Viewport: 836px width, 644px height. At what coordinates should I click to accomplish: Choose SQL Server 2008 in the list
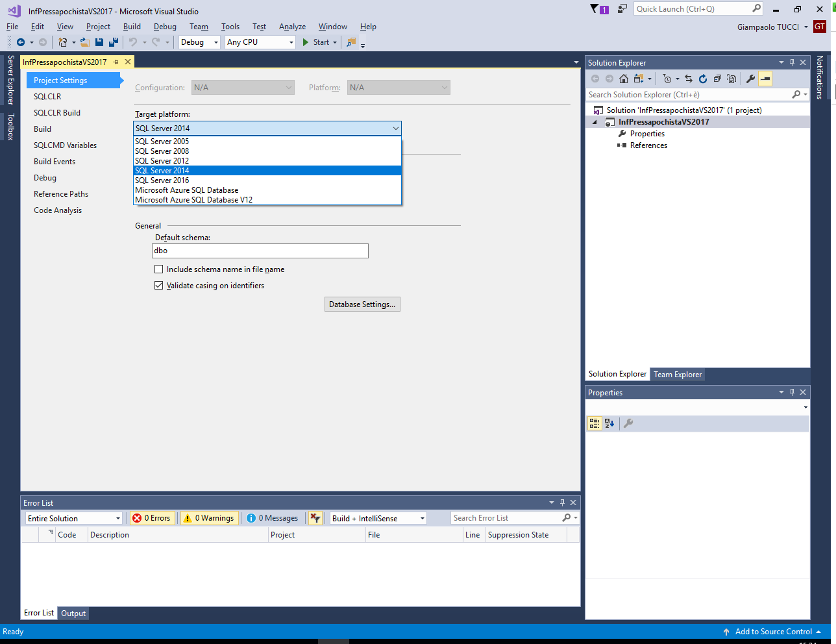pos(267,151)
